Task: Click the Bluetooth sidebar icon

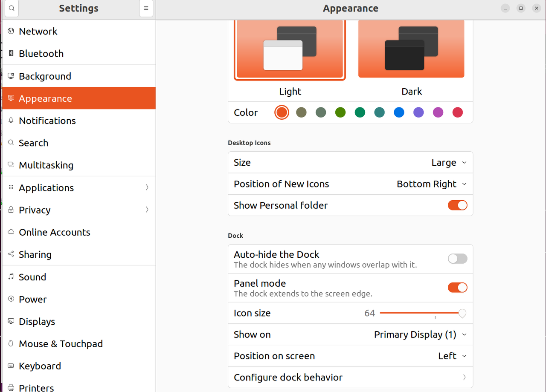Action: pyautogui.click(x=11, y=53)
